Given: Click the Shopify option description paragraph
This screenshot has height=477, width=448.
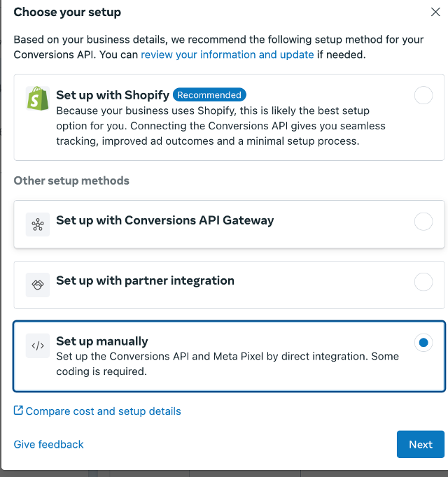Looking at the screenshot, I should (220, 126).
